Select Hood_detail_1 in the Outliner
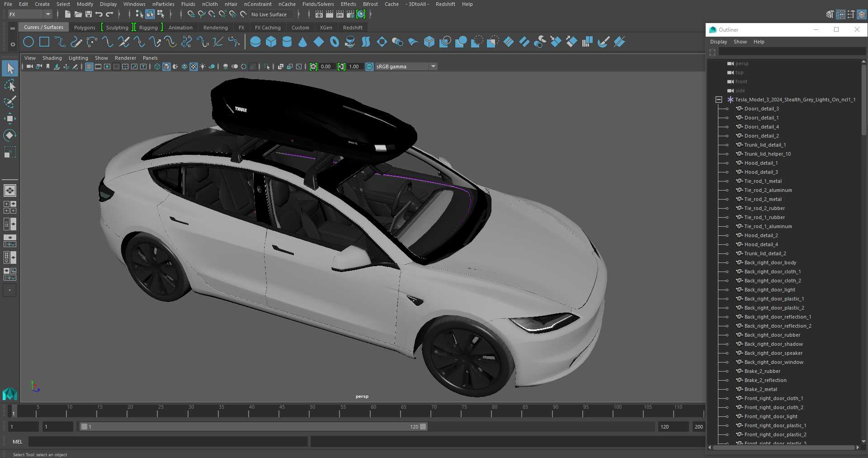This screenshot has height=458, width=868. pos(761,163)
